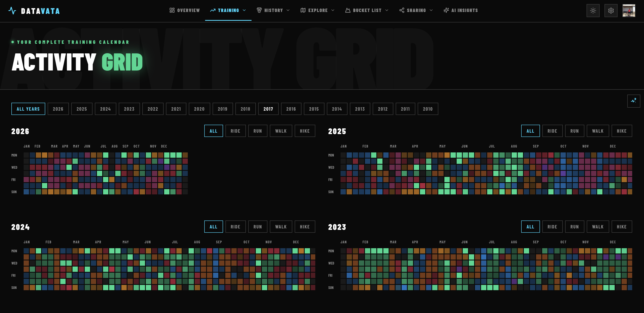The height and width of the screenshot is (313, 644).
Task: Show only RUN activities in 2026
Action: point(258,131)
